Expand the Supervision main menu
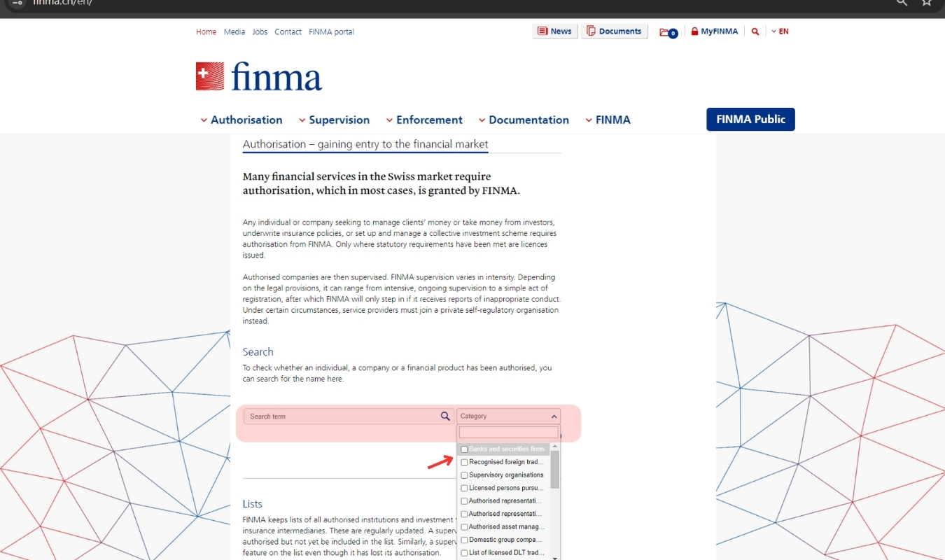Screen dimensions: 945x560 click(x=334, y=120)
